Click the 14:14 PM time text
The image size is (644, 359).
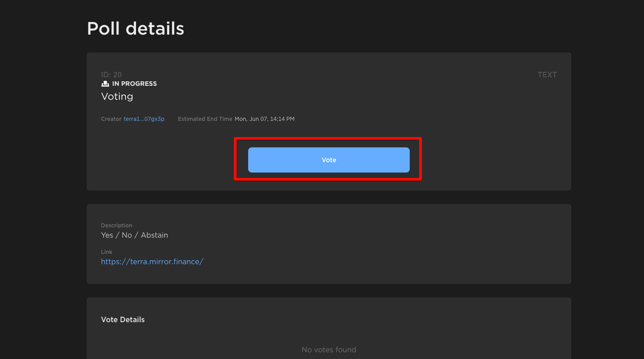pyautogui.click(x=282, y=119)
